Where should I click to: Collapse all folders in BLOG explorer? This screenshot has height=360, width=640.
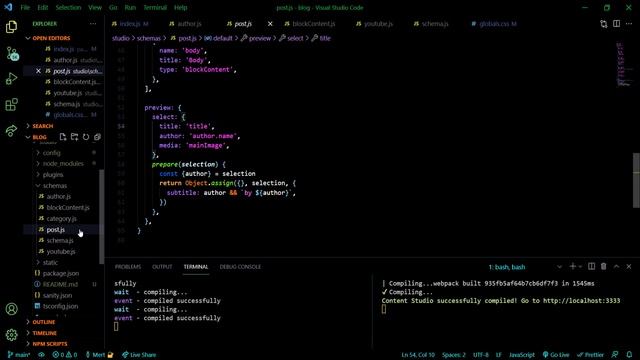97,137
